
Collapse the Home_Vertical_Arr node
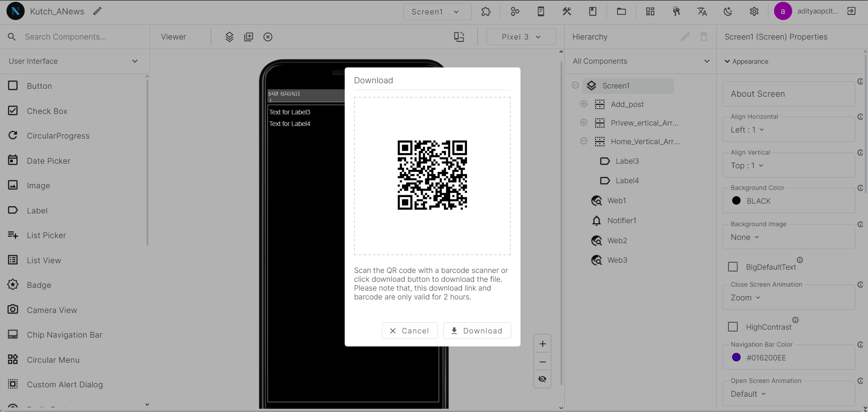click(584, 141)
